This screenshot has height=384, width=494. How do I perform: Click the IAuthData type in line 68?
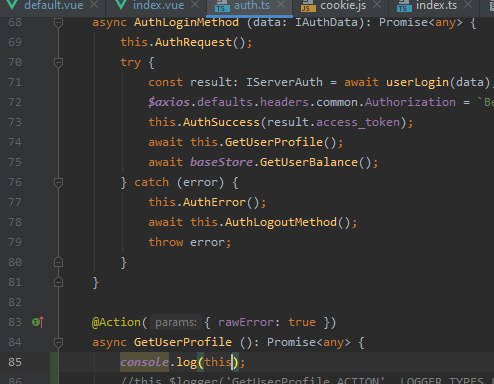point(326,22)
